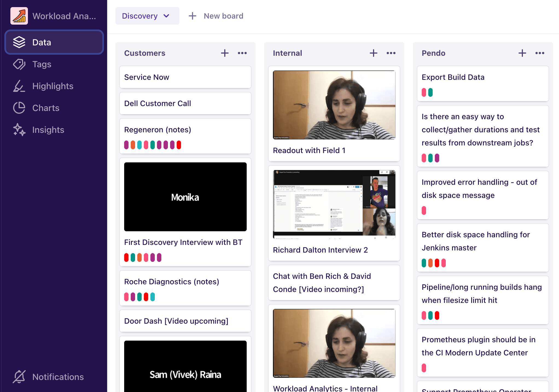Screen dimensions: 559x392
Task: Open the Export Build Data card
Action: (483, 84)
